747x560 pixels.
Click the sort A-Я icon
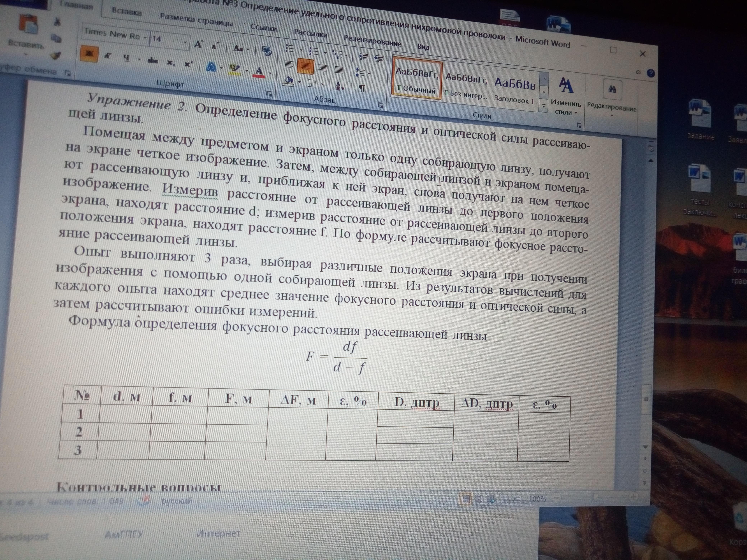[340, 86]
